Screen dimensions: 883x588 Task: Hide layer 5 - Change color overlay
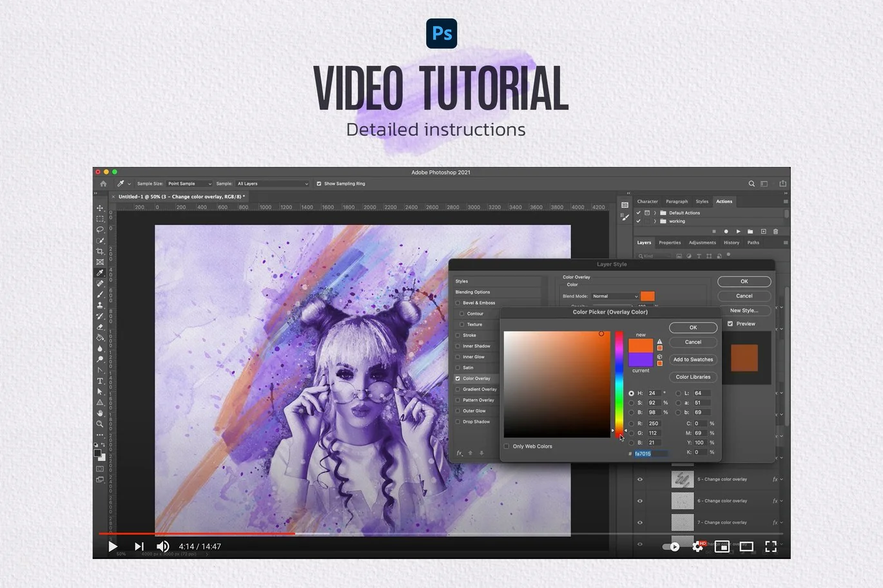click(x=640, y=479)
